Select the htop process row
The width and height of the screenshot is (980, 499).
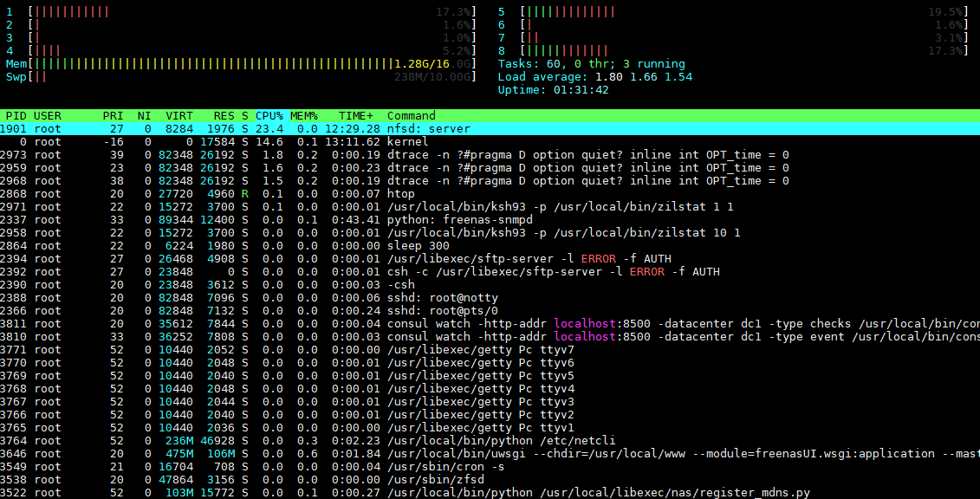(x=490, y=193)
